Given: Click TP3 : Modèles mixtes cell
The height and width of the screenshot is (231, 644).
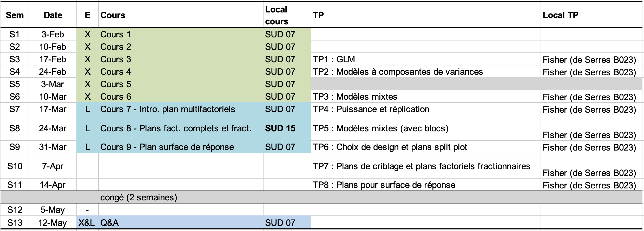Looking at the screenshot, I should coord(355,97).
